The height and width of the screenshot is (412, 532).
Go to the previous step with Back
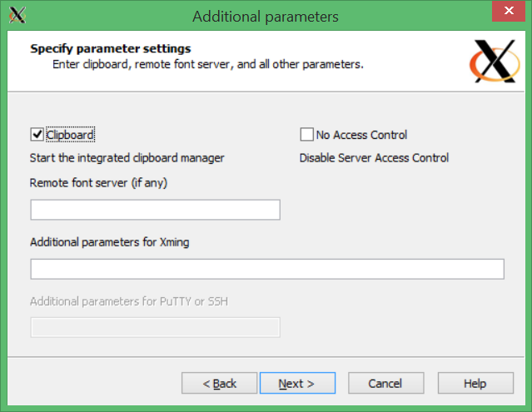coord(219,383)
